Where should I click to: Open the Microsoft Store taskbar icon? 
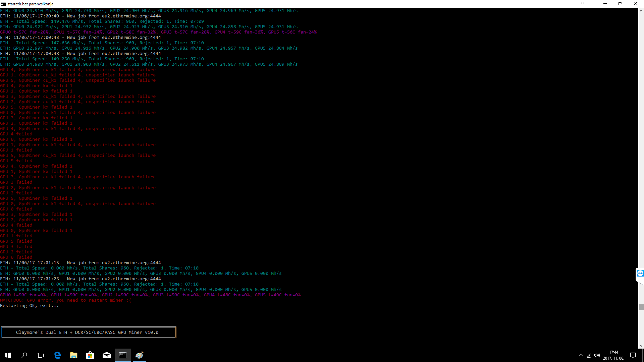(x=90, y=355)
